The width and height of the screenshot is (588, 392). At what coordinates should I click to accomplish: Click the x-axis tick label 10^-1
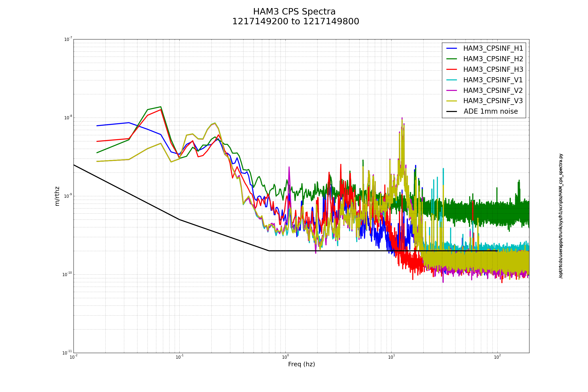[x=180, y=357]
